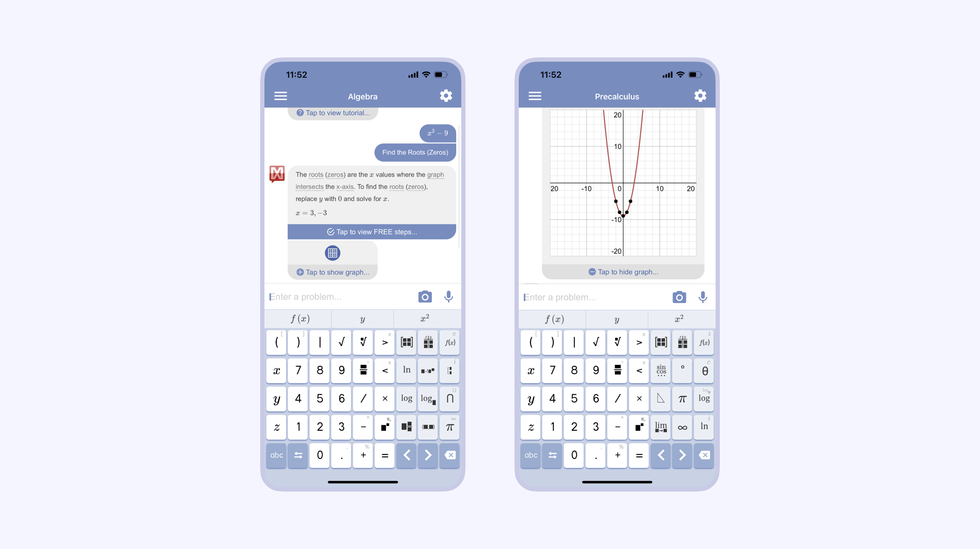Select the y variable tab
The height and width of the screenshot is (549, 980).
tap(362, 318)
